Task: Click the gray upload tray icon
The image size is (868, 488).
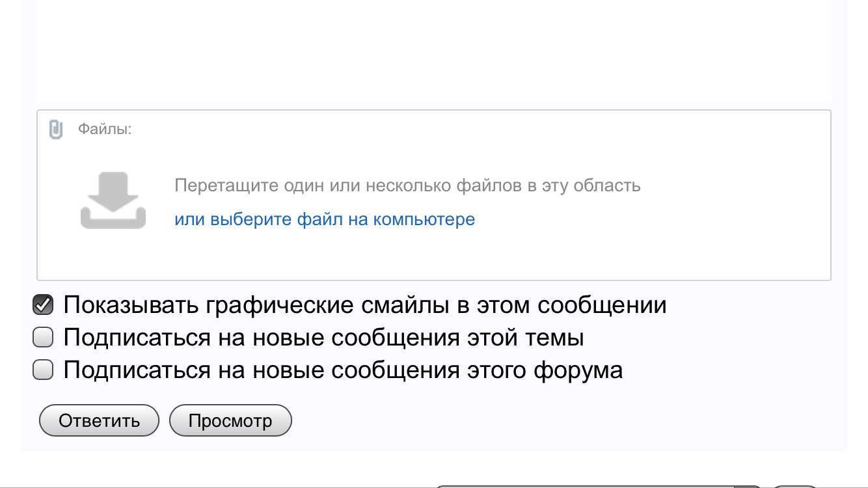Action: [x=113, y=201]
